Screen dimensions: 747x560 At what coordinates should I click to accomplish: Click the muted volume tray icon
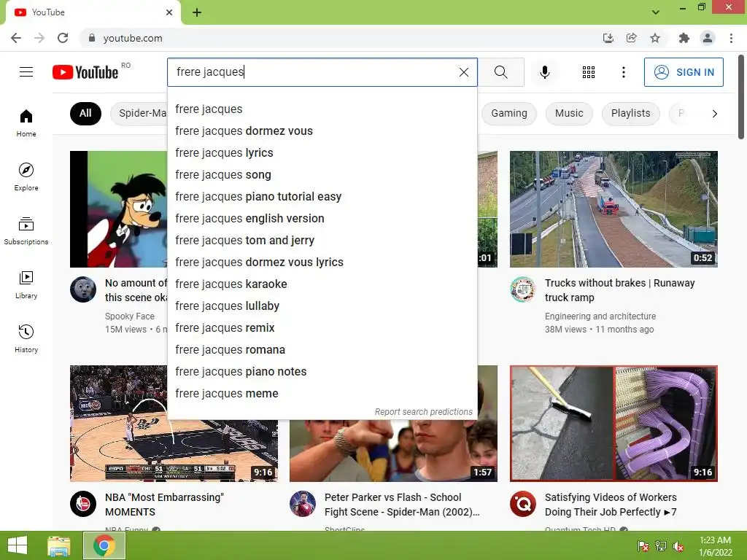tap(678, 547)
